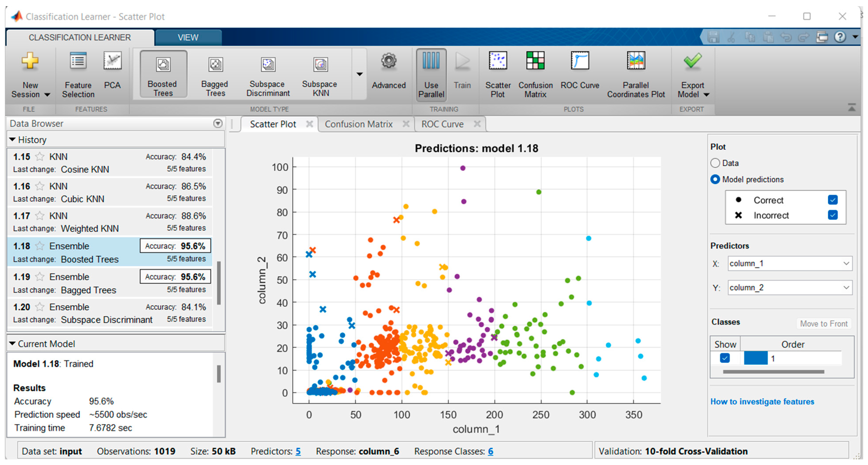The image size is (868, 465).
Task: Switch to the Confusion Matrix document tab
Action: (x=358, y=124)
